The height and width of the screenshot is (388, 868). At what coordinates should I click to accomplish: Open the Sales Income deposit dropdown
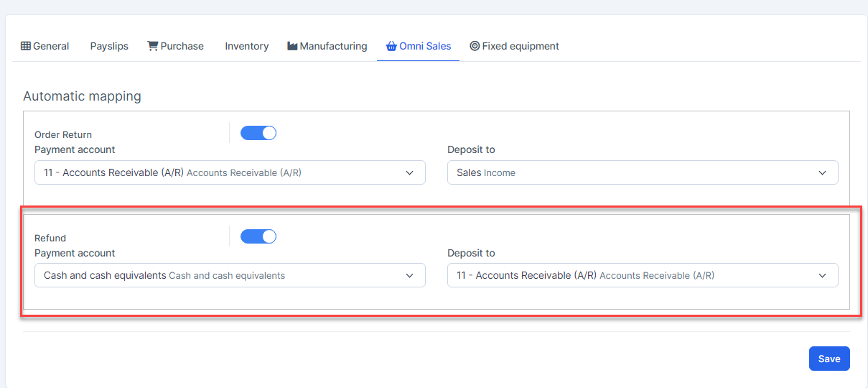643,172
